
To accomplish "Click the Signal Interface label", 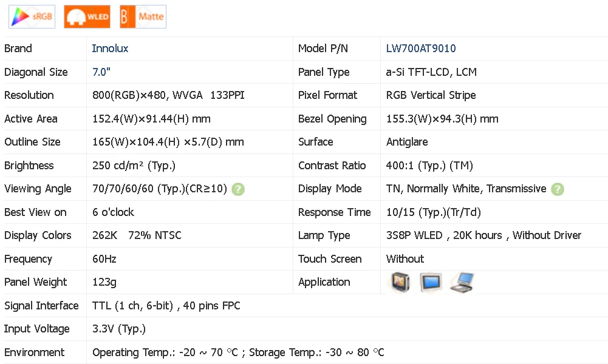I will pyautogui.click(x=41, y=306).
